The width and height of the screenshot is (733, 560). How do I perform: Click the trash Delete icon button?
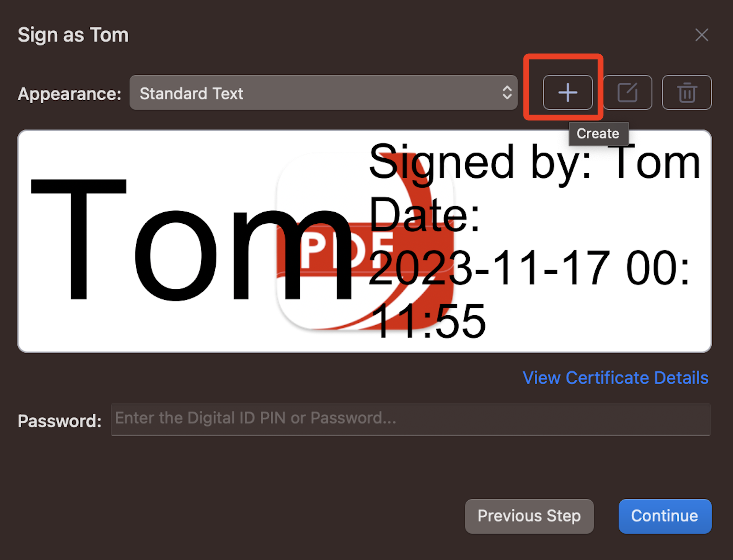tap(686, 93)
